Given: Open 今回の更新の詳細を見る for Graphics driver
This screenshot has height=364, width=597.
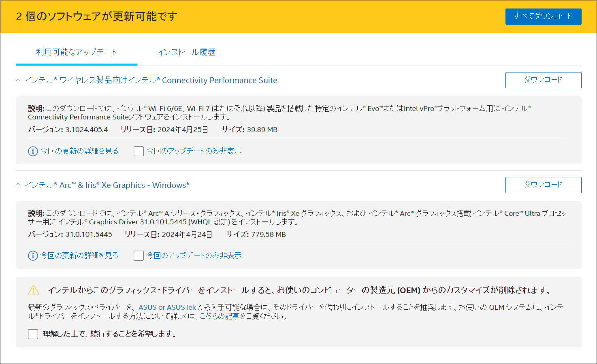Looking at the screenshot, I should click(x=79, y=255).
